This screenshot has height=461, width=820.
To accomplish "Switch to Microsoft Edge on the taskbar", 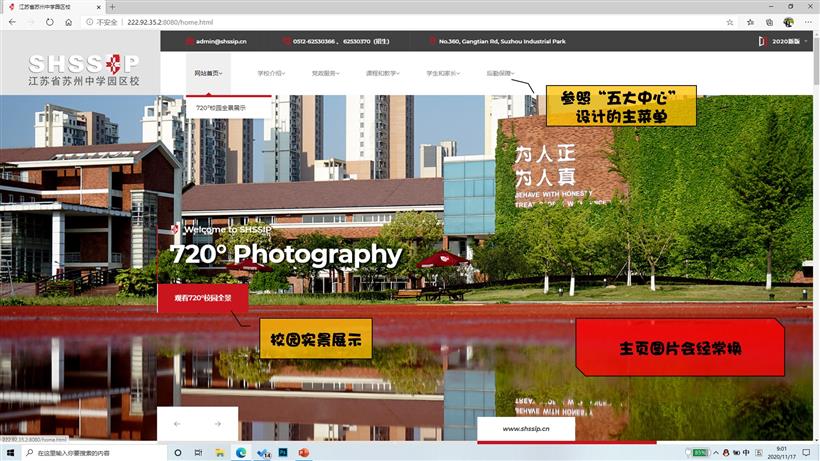I will [241, 453].
